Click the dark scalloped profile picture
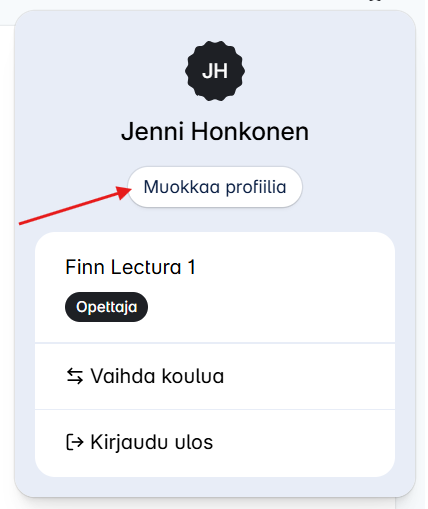428x509 pixels. [x=215, y=71]
